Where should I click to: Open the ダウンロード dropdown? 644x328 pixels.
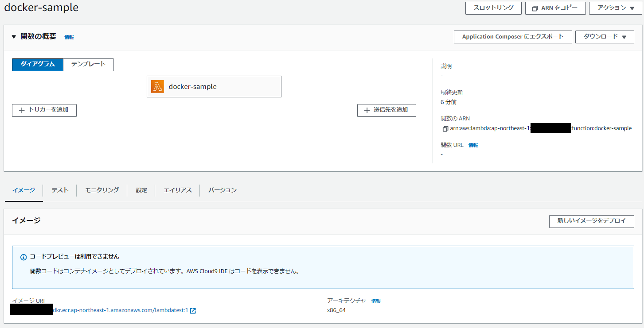tap(605, 37)
